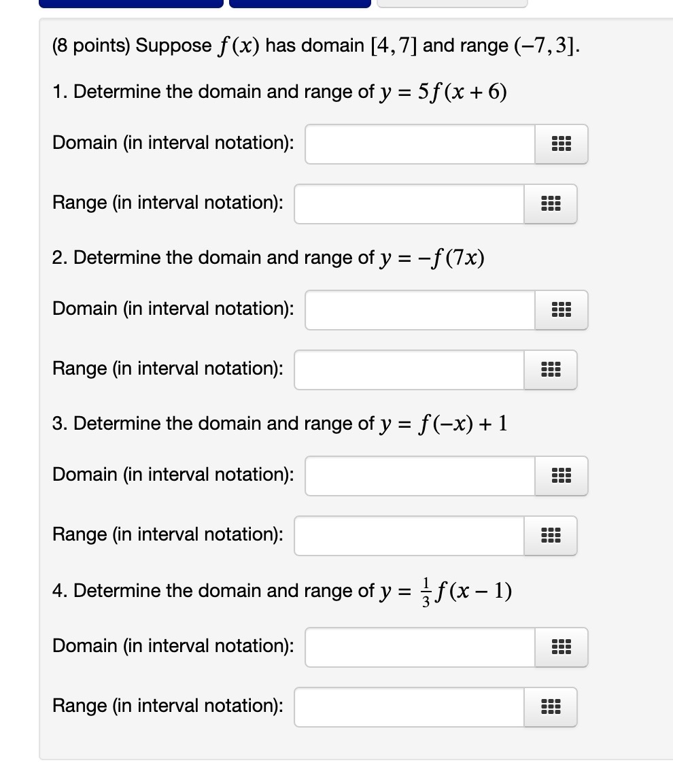The height and width of the screenshot is (784, 673).
Task: Click the range answer field for problem 4
Action: click(408, 707)
